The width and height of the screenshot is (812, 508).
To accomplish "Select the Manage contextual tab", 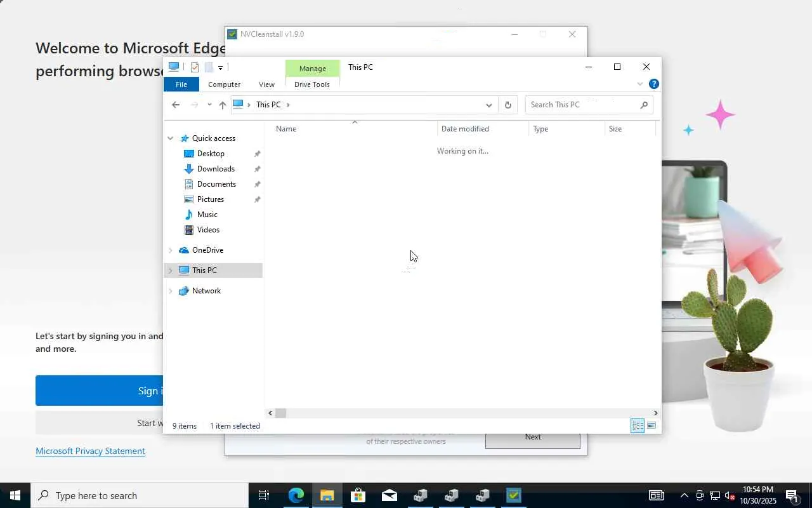I will pyautogui.click(x=313, y=68).
